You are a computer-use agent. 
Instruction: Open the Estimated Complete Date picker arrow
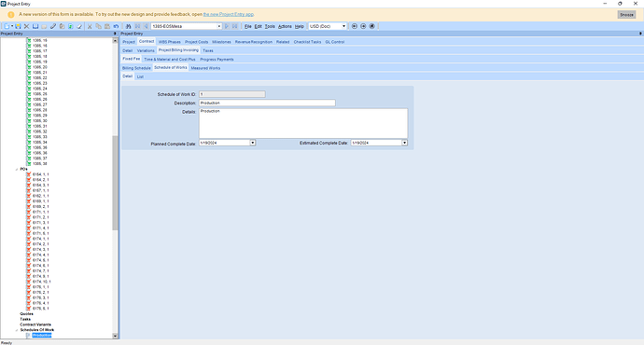404,143
